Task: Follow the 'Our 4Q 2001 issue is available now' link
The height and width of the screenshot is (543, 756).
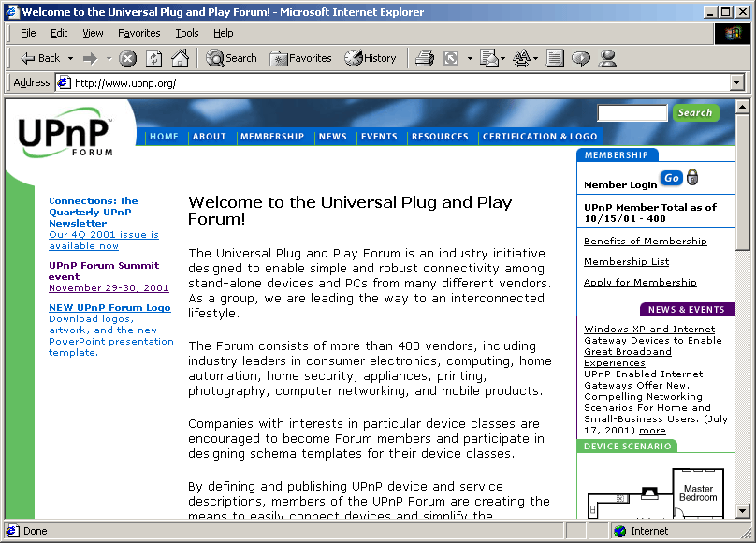Action: [x=104, y=241]
